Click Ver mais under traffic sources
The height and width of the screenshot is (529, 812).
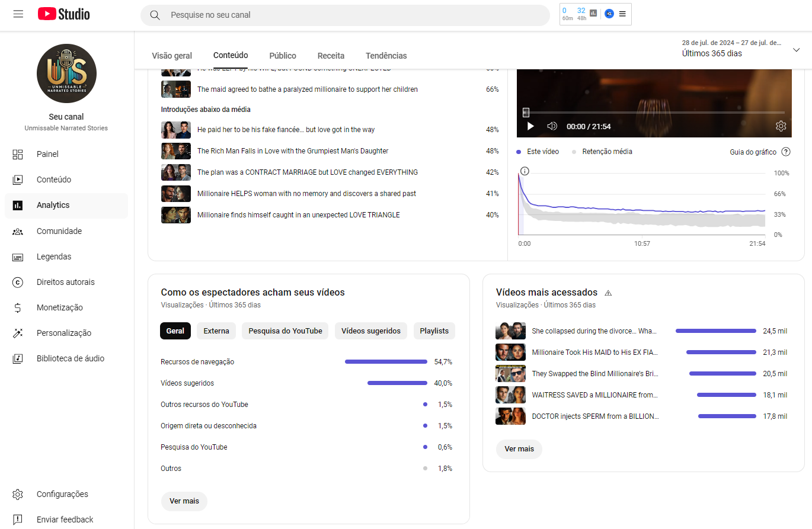click(x=184, y=501)
